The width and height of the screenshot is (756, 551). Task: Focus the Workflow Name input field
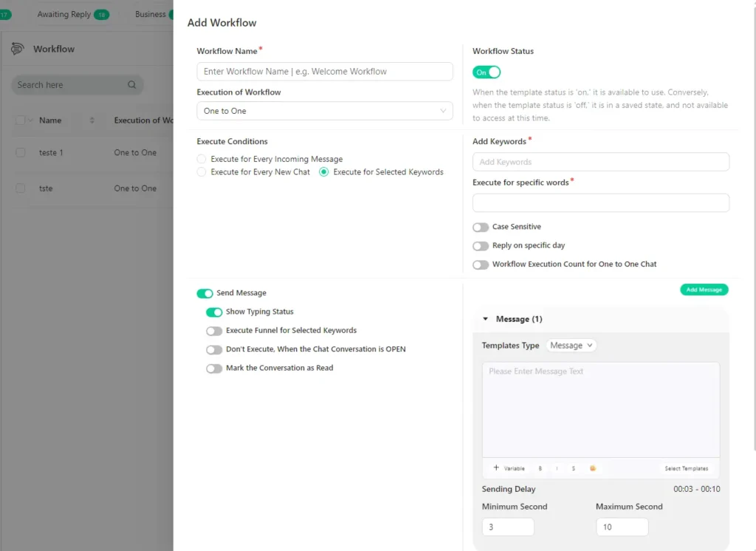[325, 72]
